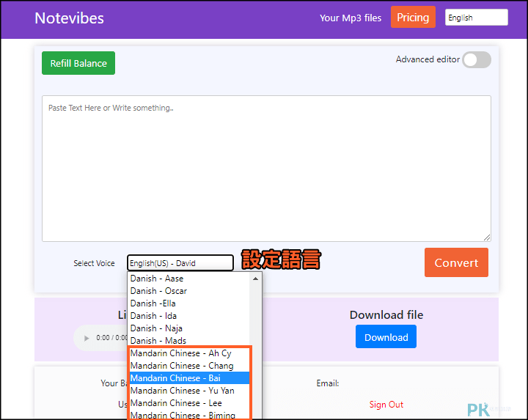Choose Danish -Ella voice
This screenshot has height=420, width=528.
click(188, 303)
